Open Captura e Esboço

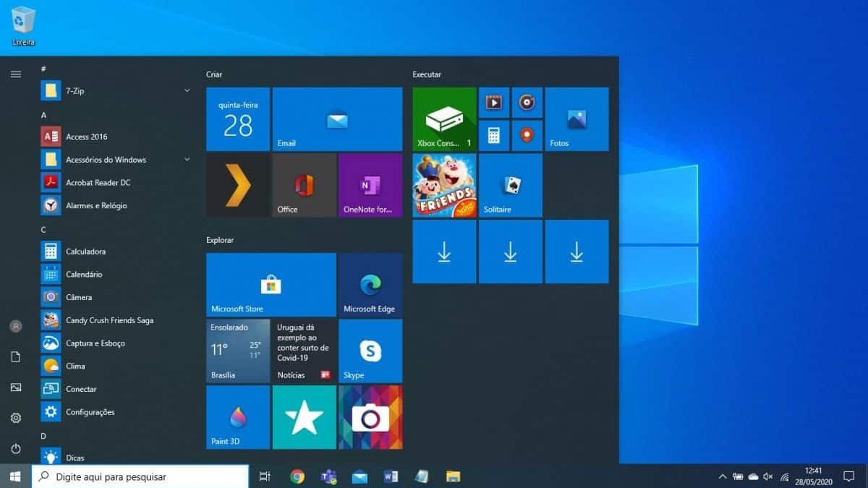[116, 343]
